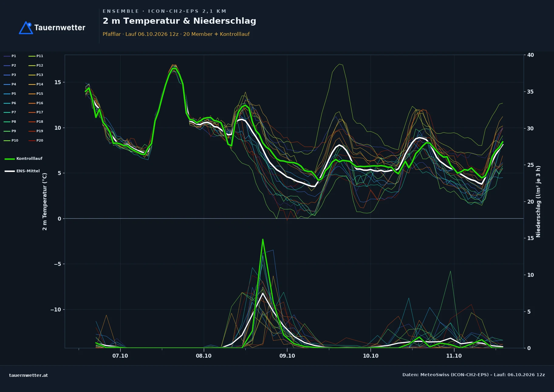
Task: Select the P10 member in legend
Action: pos(11,140)
